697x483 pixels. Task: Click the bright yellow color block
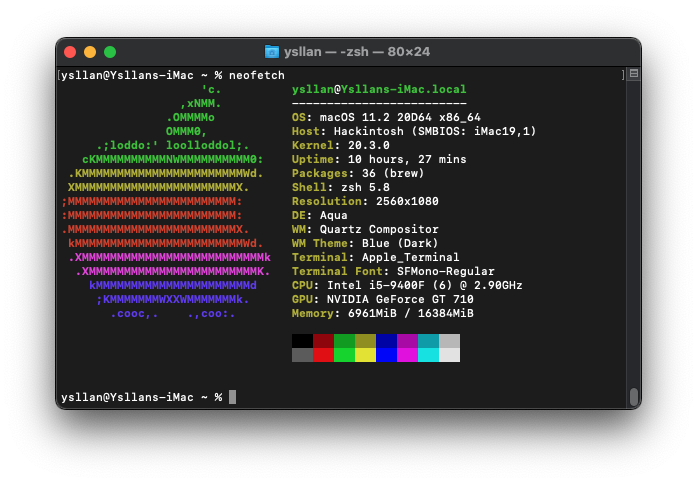click(x=365, y=355)
